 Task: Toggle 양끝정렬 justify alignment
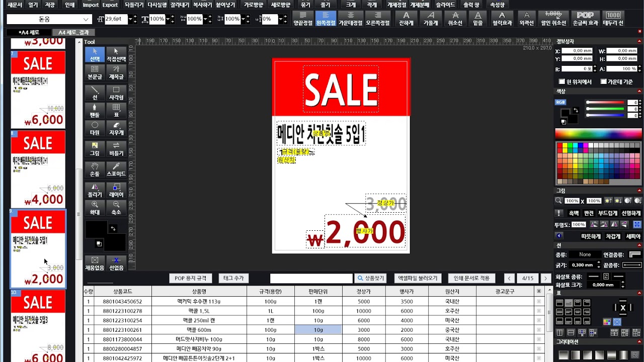303,19
